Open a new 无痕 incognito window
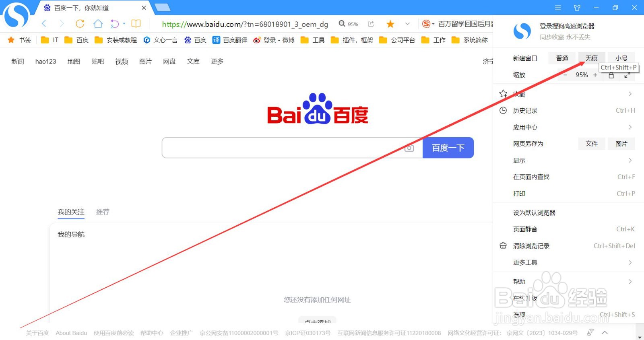Image resolution: width=644 pixels, height=340 pixels. [x=591, y=58]
